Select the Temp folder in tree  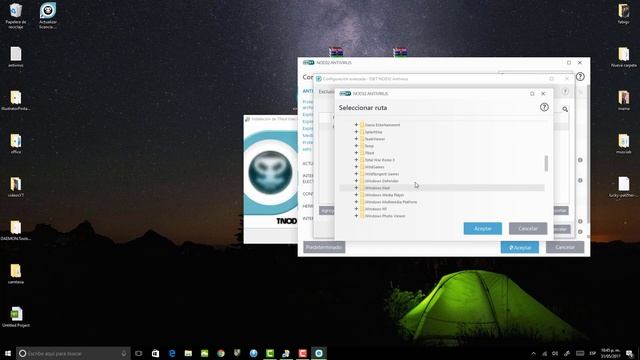369,146
